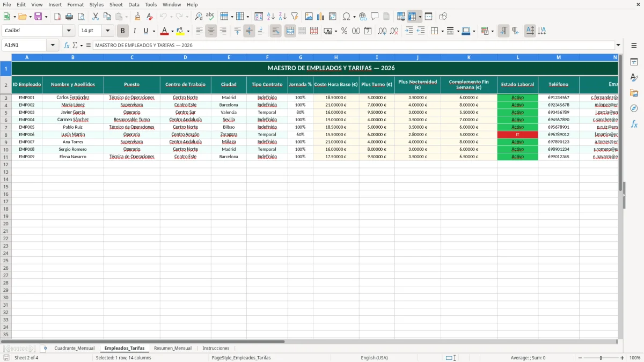Open Borders dropdown arrow
Screen dimensions: 644x362
[x=442, y=31]
